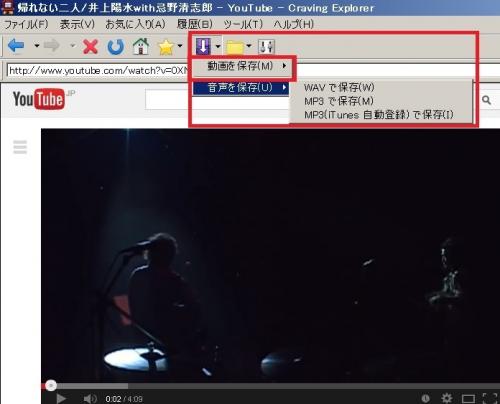Click the YouTube search magnifier button

point(486,100)
